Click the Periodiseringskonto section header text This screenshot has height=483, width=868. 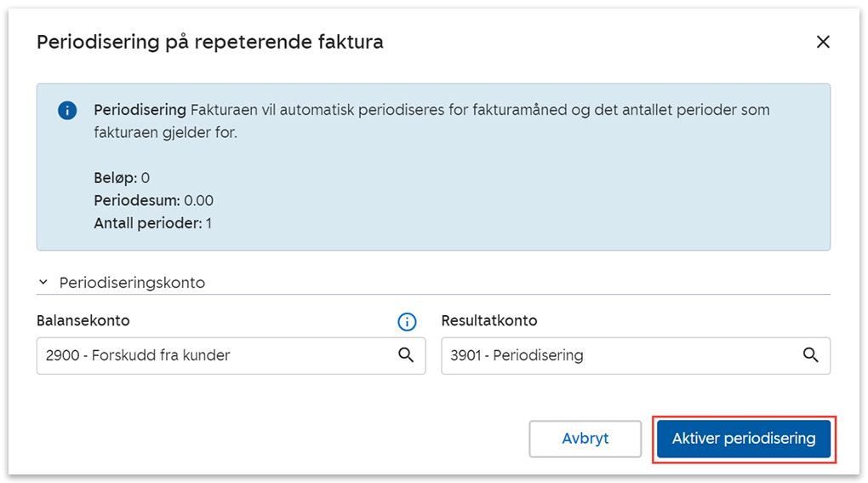coord(132,283)
